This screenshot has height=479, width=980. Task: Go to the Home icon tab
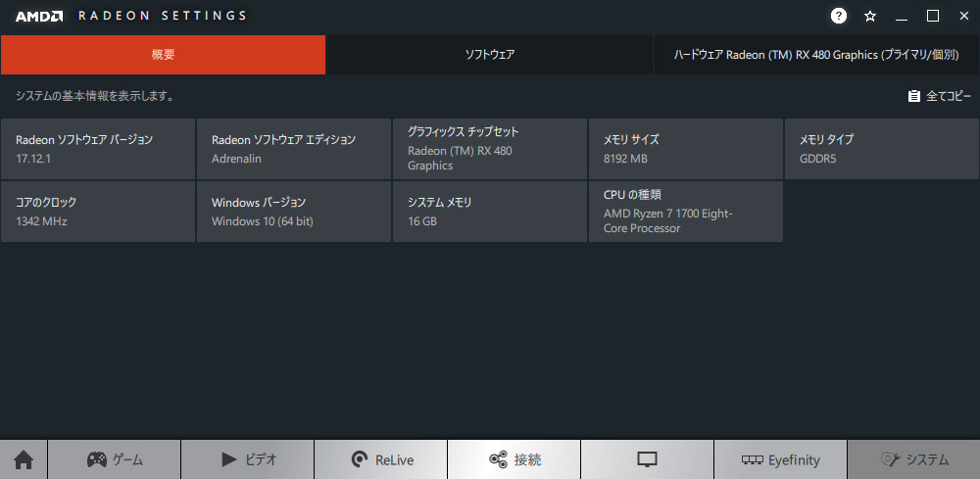point(24,459)
